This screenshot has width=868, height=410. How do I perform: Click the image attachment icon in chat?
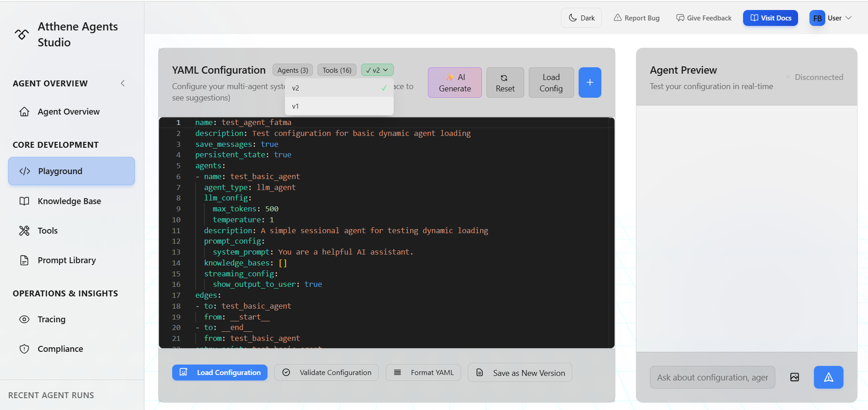point(794,377)
